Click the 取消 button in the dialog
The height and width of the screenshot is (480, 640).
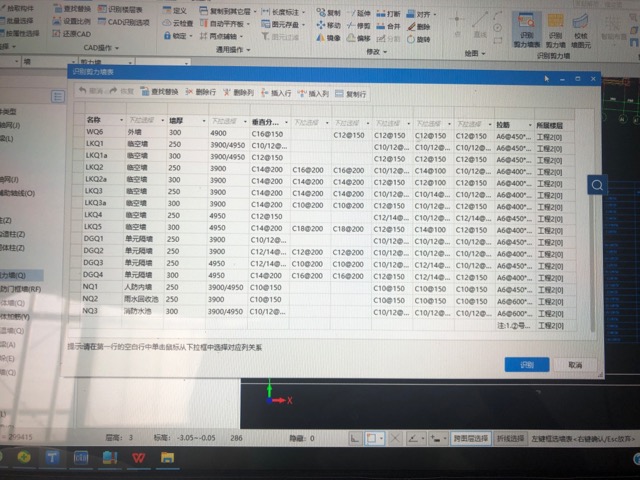(x=575, y=365)
